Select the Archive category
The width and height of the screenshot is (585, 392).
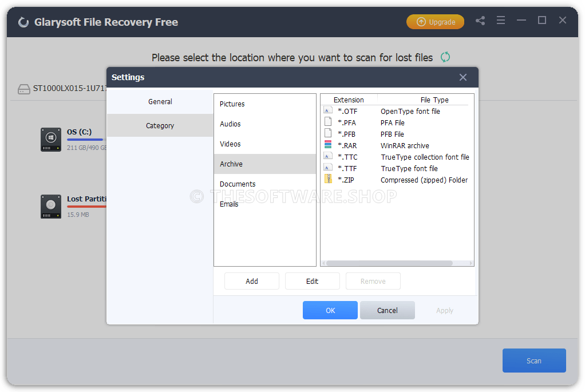click(x=265, y=164)
